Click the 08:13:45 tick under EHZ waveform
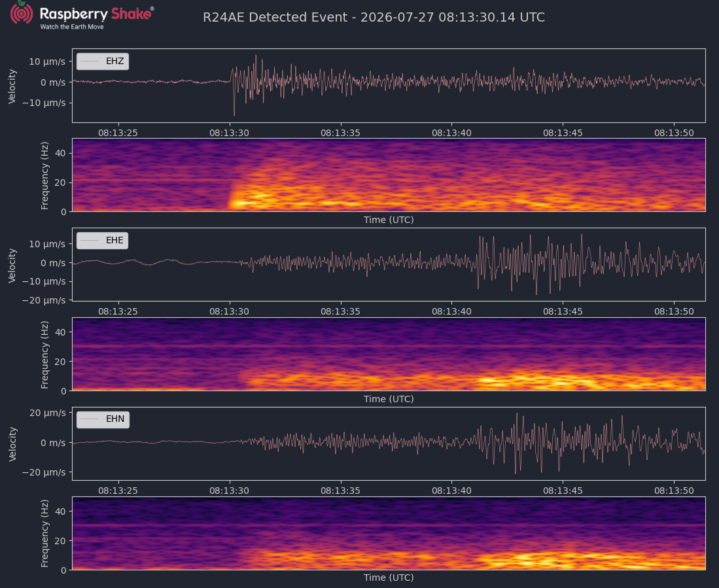719x588 pixels. coord(563,133)
